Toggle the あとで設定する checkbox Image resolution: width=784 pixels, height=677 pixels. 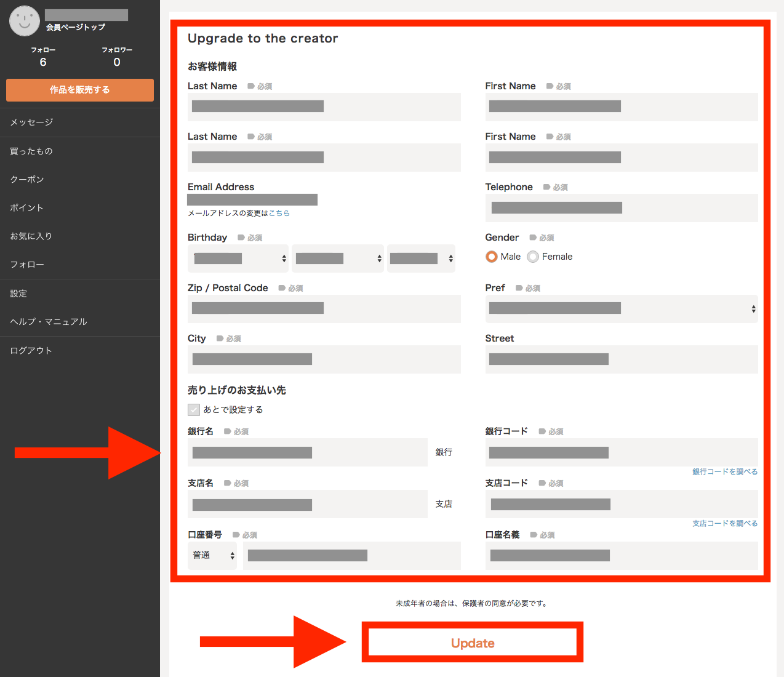tap(194, 410)
